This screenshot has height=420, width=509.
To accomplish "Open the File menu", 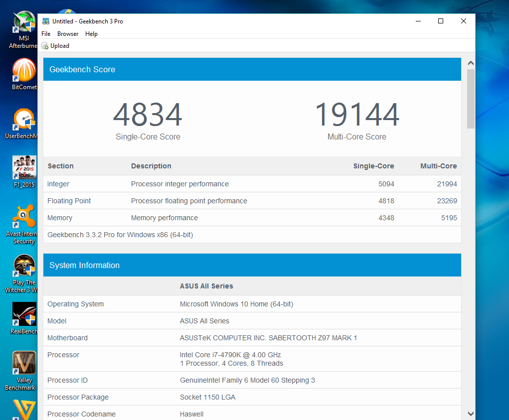I will point(46,34).
